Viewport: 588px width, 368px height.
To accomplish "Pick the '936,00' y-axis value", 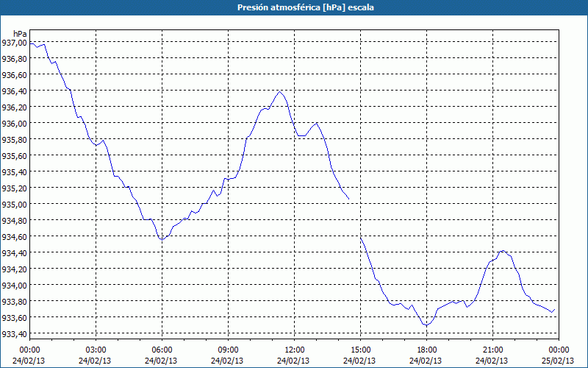I will (x=15, y=123).
